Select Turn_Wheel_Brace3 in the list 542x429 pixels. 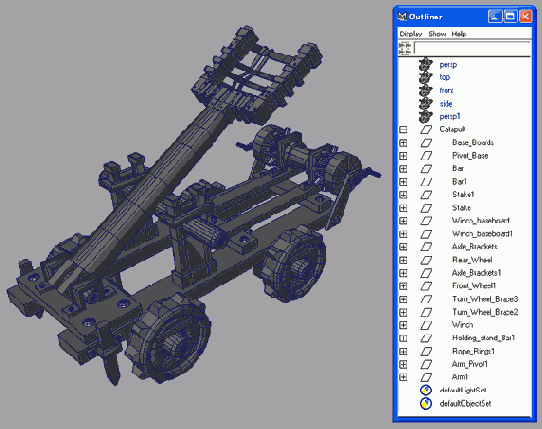(485, 299)
